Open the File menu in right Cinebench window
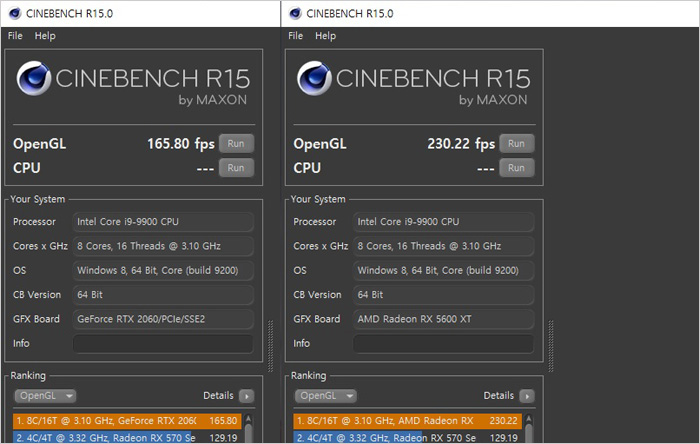The width and height of the screenshot is (700, 444). [x=296, y=36]
